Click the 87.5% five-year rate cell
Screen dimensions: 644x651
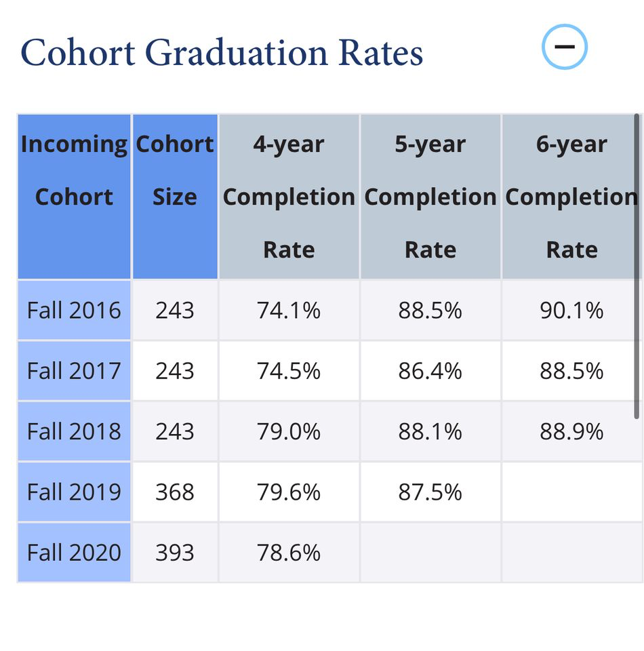[430, 492]
